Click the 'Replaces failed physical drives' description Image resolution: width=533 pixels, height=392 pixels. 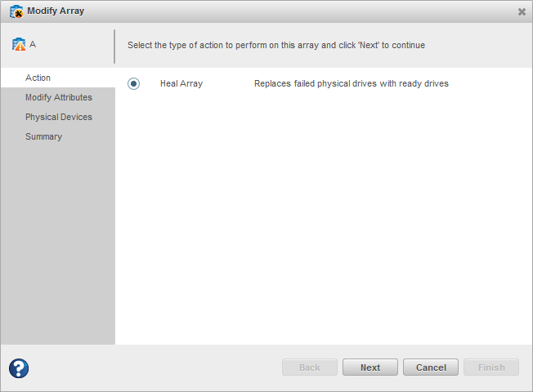(x=351, y=83)
